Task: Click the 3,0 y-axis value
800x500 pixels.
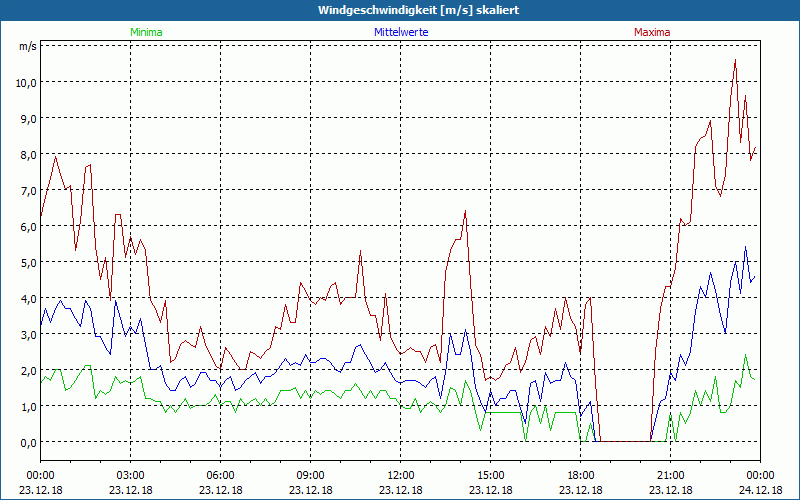Action: pos(29,335)
